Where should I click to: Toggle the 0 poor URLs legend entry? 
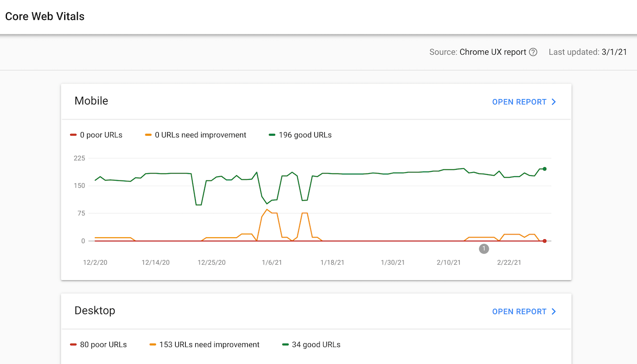[x=96, y=135]
